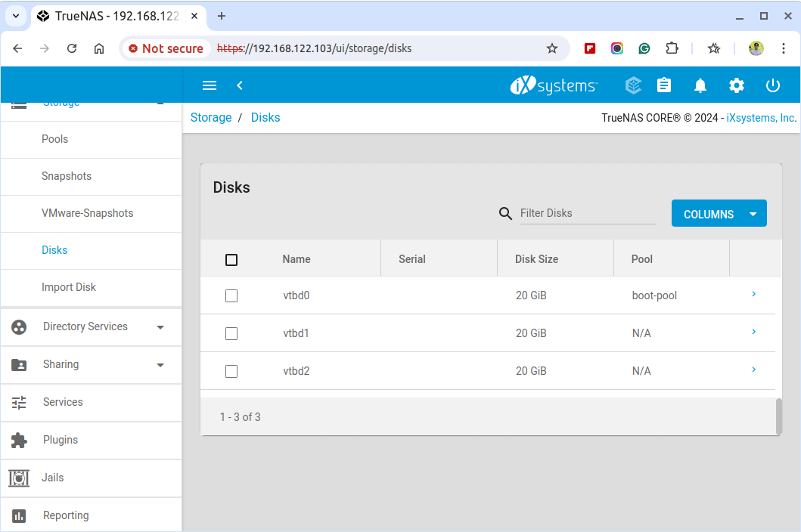801x532 pixels.
Task: Click the browser address bar URL
Action: [314, 48]
